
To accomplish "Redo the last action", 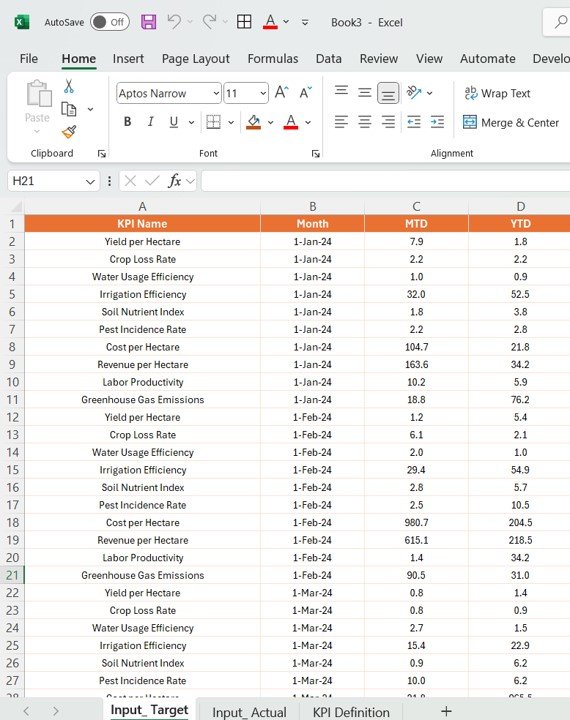I will pos(209,22).
